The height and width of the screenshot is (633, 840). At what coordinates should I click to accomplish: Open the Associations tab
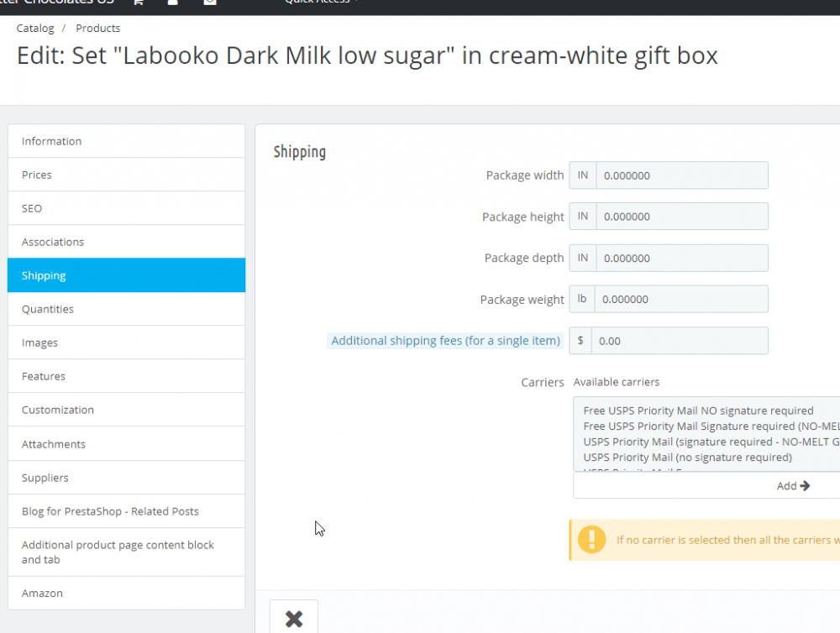tap(126, 242)
